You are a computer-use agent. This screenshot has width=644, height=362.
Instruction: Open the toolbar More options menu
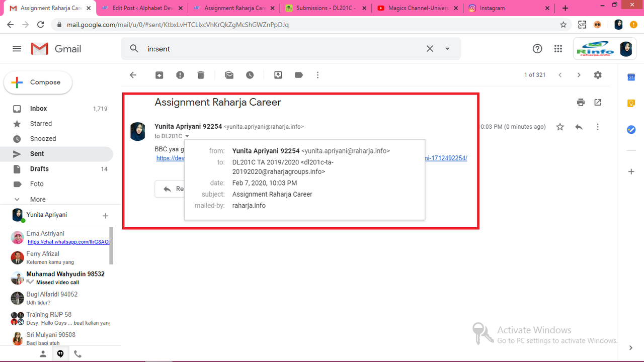click(317, 75)
